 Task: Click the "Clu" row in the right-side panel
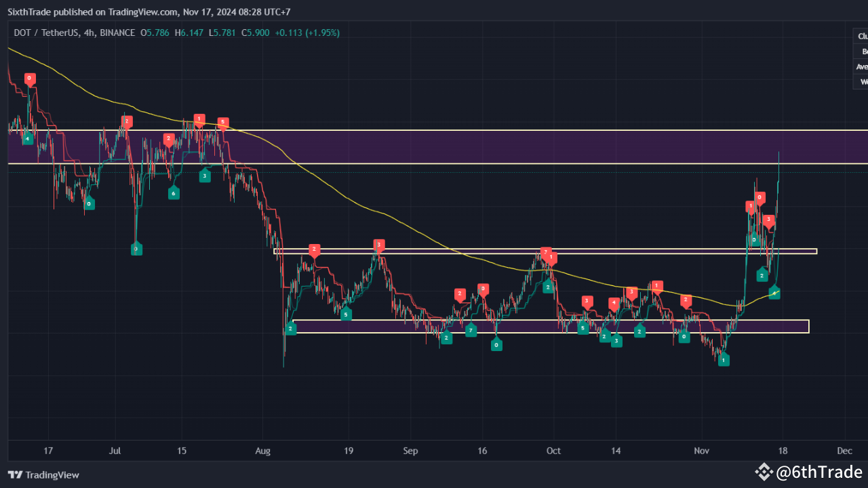(x=861, y=36)
